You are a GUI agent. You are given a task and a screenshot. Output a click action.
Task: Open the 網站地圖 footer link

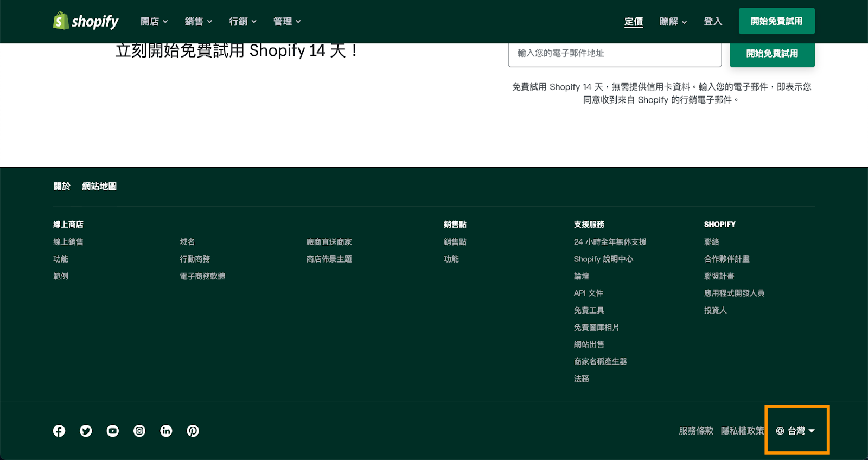99,186
